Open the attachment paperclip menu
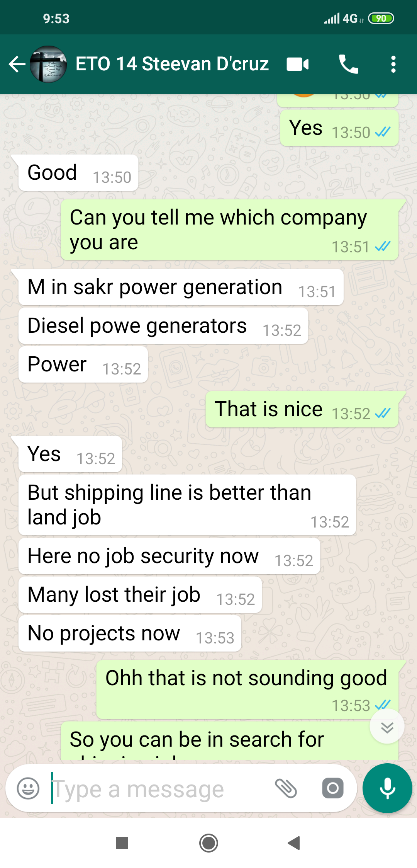The width and height of the screenshot is (417, 868). [286, 788]
